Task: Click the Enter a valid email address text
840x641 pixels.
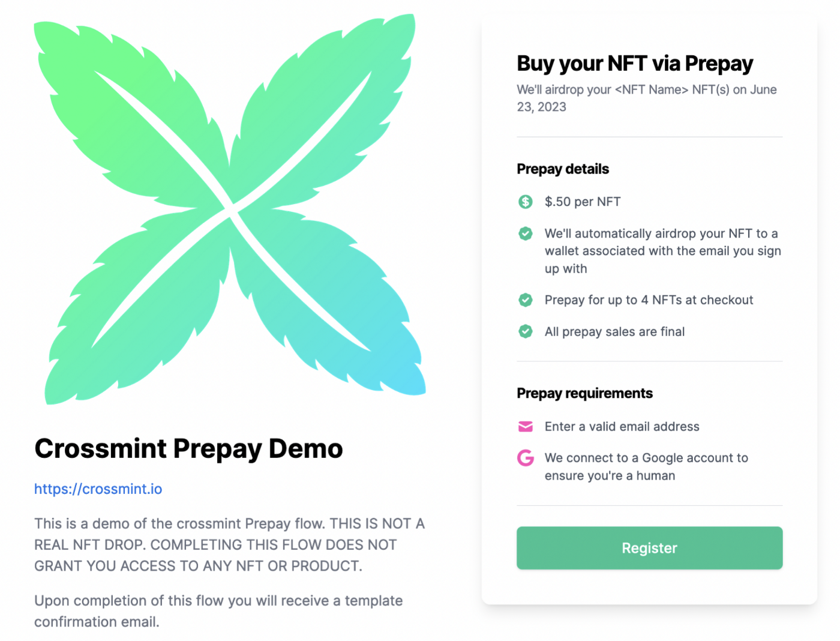Action: [622, 427]
